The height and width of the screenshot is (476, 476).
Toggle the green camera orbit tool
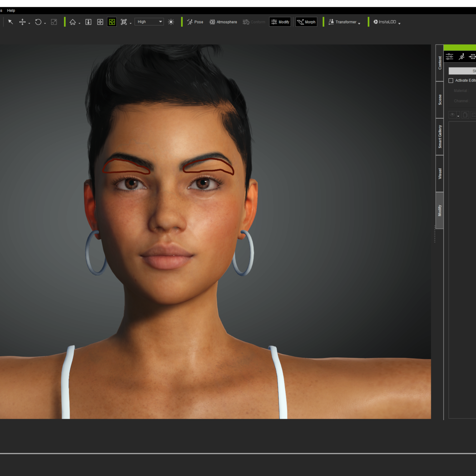(112, 22)
